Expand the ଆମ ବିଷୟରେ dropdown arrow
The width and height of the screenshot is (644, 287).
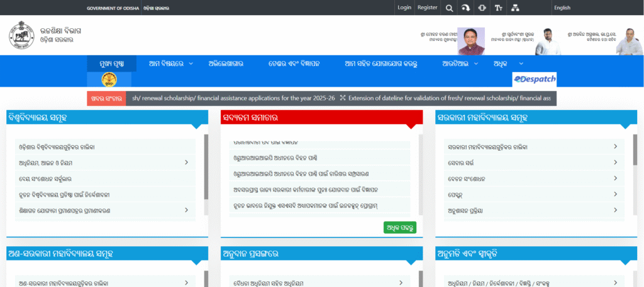pos(191,63)
